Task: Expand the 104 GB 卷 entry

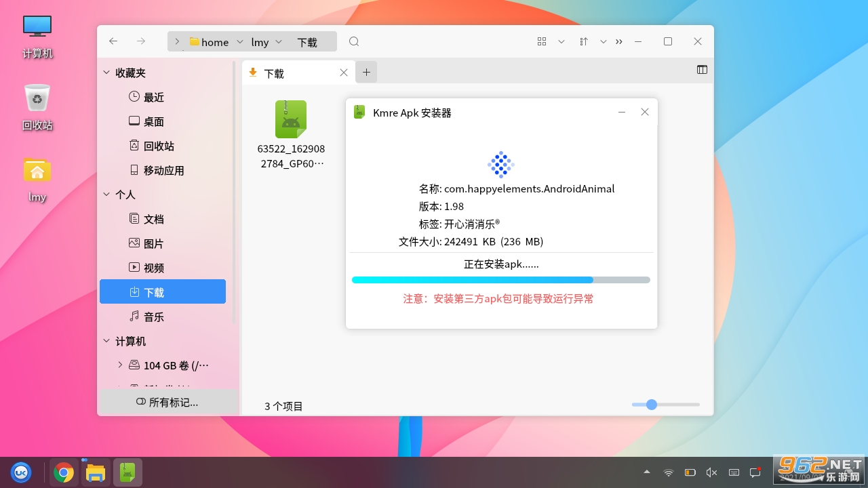Action: click(x=120, y=365)
